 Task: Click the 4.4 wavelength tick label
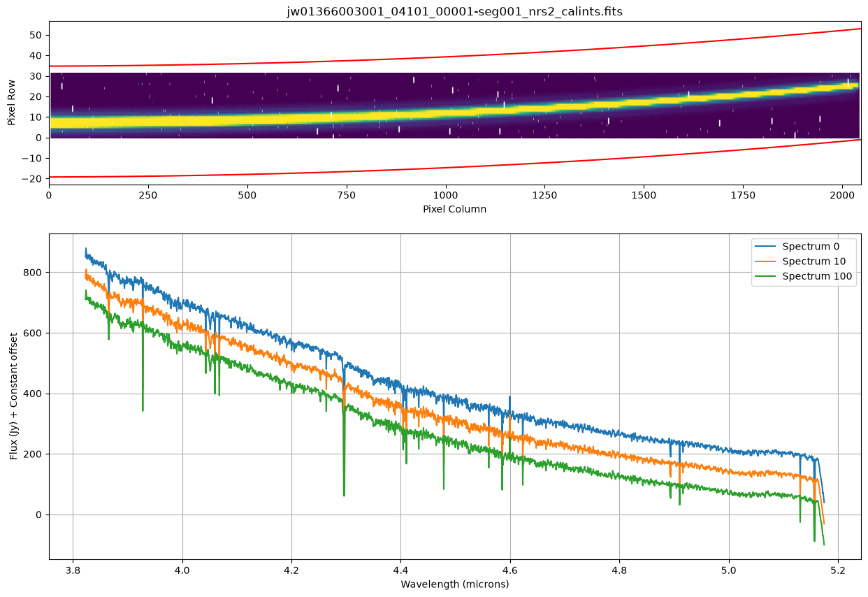click(400, 570)
